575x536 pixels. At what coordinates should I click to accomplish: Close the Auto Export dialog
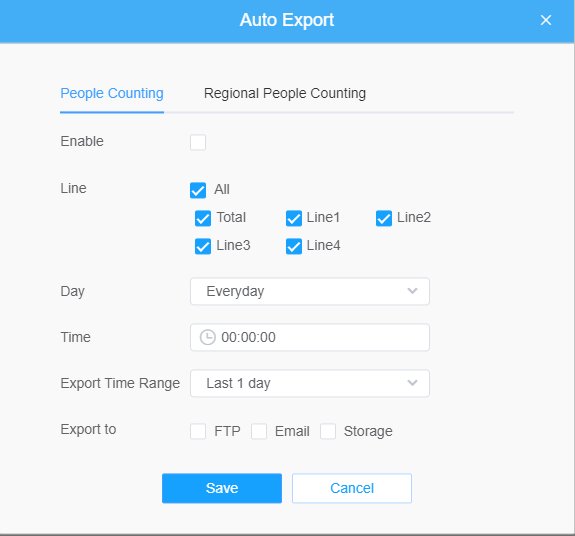pos(546,20)
